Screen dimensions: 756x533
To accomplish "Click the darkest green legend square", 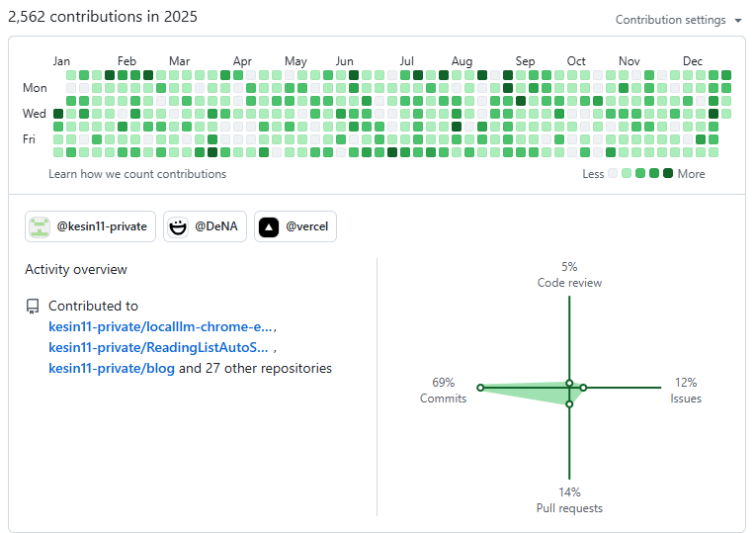I will click(668, 173).
